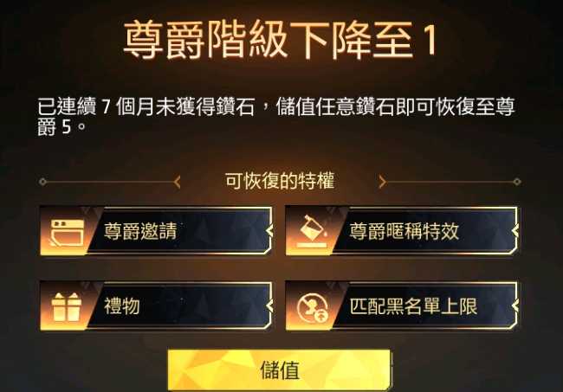Click the diamond marker at the right line end
The height and width of the screenshot is (392, 563).
coord(517,182)
